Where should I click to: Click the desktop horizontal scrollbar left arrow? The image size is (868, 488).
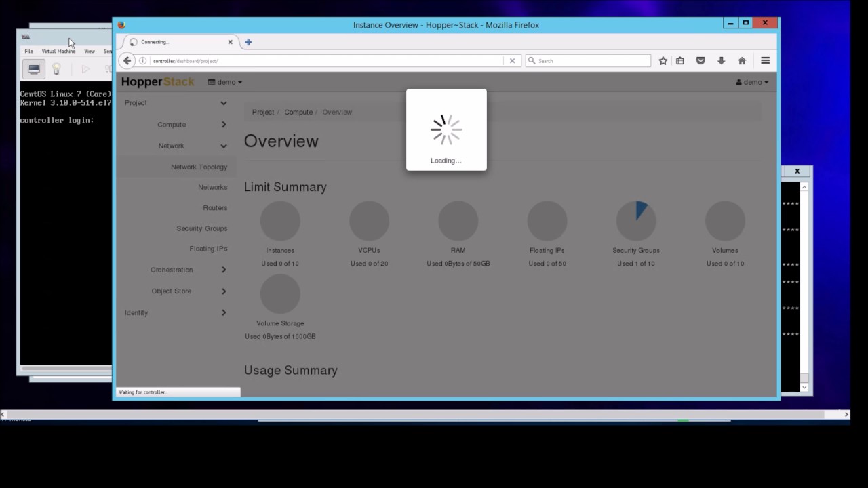[3, 414]
